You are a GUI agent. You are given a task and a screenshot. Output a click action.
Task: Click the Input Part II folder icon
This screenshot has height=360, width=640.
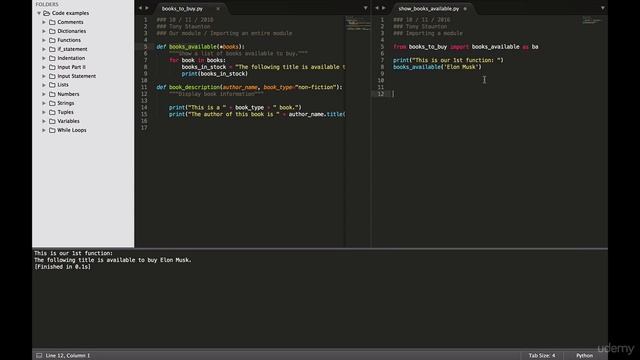coord(52,67)
